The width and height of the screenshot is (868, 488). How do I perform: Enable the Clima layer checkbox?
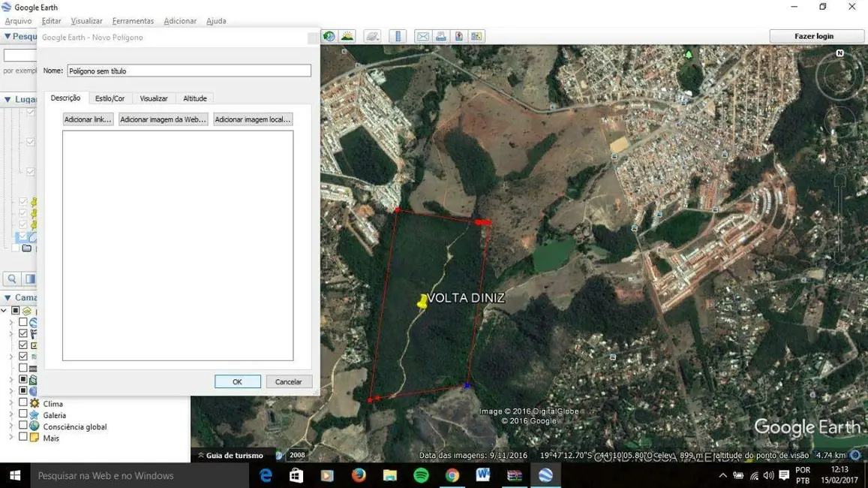pyautogui.click(x=23, y=403)
